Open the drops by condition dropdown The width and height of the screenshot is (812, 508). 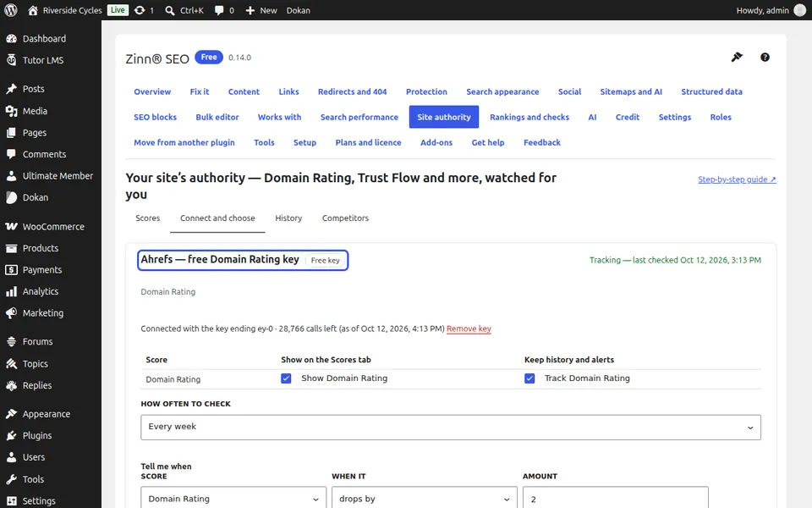point(424,499)
